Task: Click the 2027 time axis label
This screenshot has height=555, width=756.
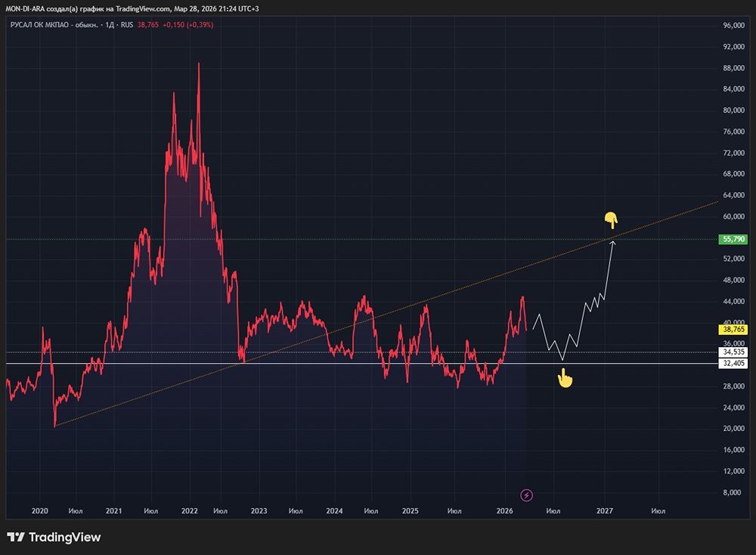Action: 605,510
